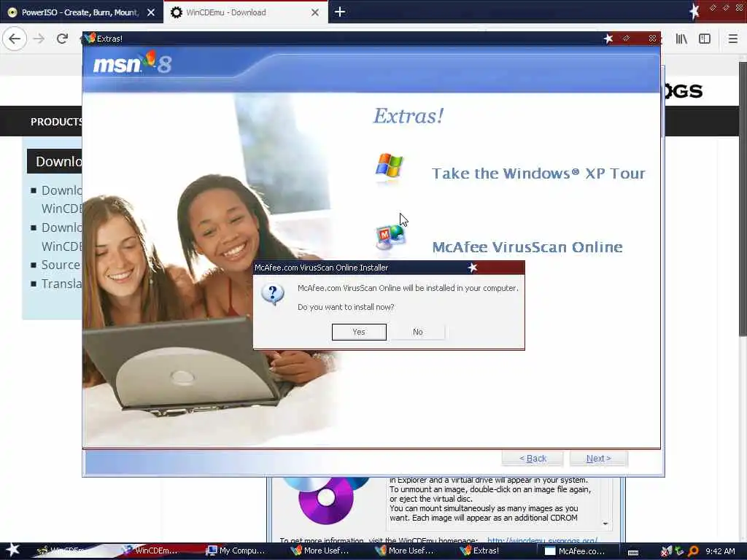Click PRODUCTS in the website navigation
Image resolution: width=747 pixels, height=560 pixels.
(56, 122)
